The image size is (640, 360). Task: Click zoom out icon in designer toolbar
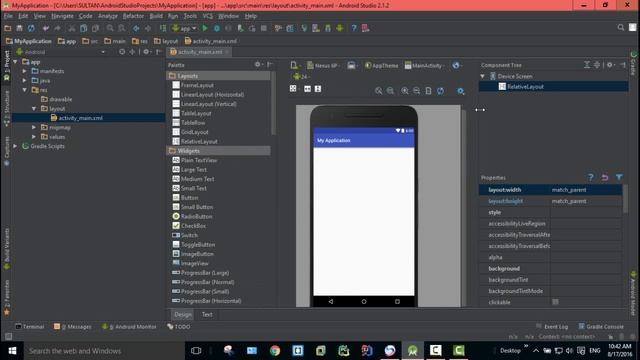(x=416, y=91)
